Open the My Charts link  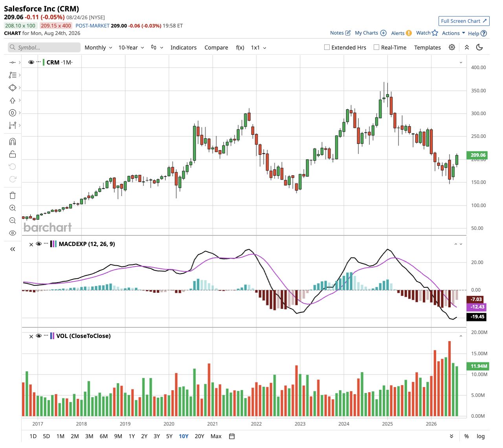coord(366,33)
